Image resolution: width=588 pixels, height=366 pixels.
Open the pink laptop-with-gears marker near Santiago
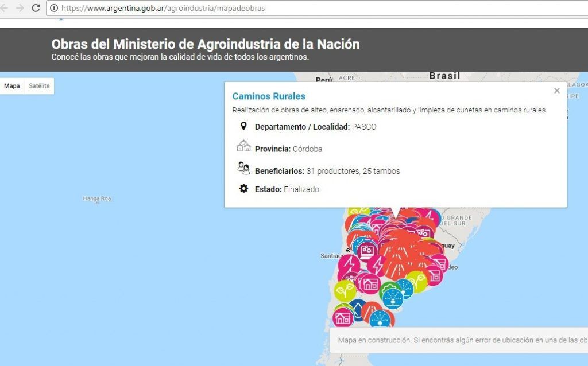pos(367,251)
